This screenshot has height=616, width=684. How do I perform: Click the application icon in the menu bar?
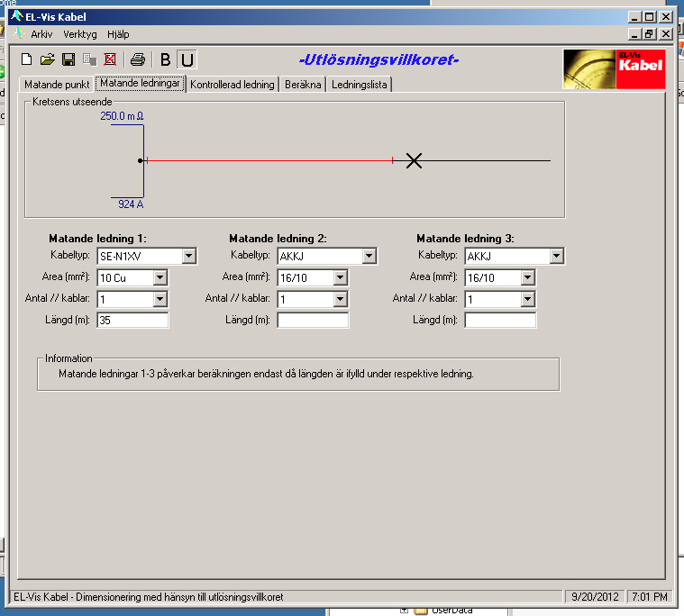click(x=19, y=33)
